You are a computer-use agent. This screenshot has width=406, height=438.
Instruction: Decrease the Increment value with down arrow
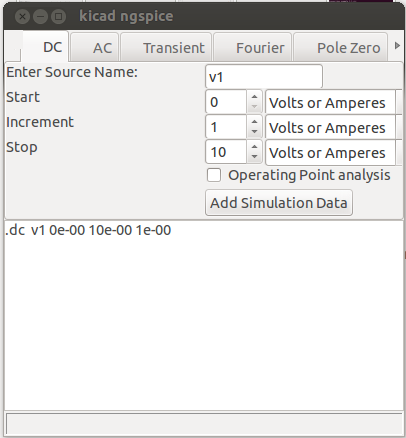point(254,132)
